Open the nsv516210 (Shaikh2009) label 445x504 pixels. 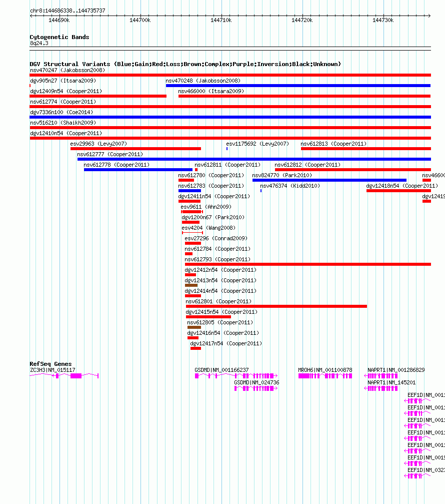pos(63,123)
